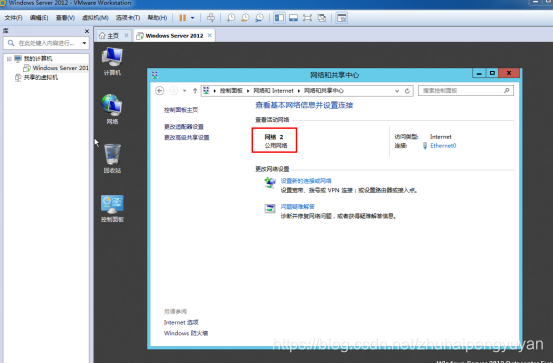Open the power options dropdown beside pause

coord(193,18)
